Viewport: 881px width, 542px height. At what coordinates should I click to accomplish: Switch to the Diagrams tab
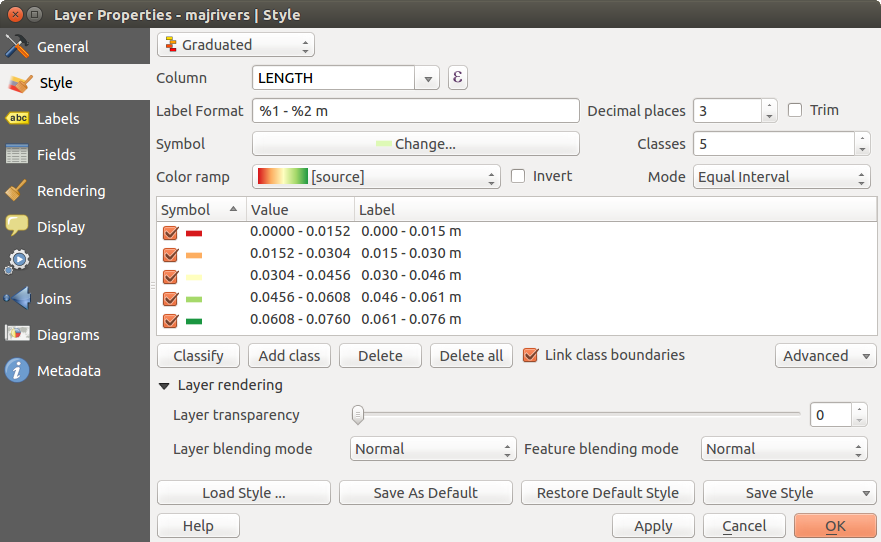pos(68,335)
